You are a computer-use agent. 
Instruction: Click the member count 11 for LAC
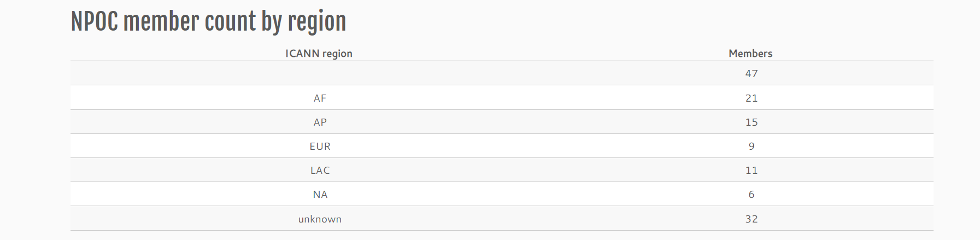click(x=751, y=170)
